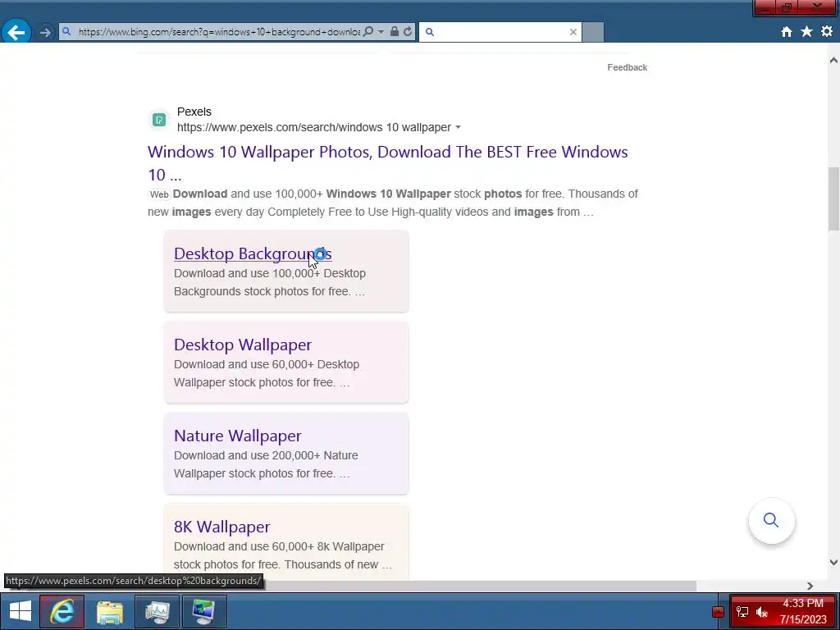The width and height of the screenshot is (840, 630).
Task: Go forward using the browser forward arrow
Action: coord(46,32)
